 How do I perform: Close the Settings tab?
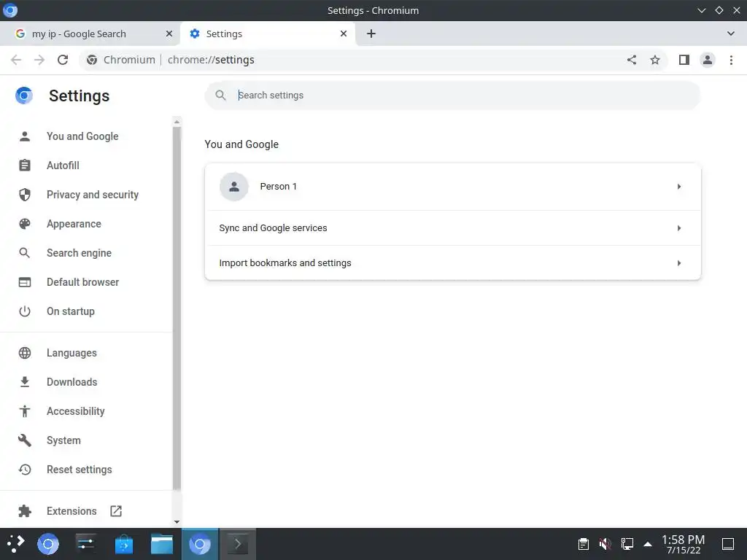click(x=344, y=34)
